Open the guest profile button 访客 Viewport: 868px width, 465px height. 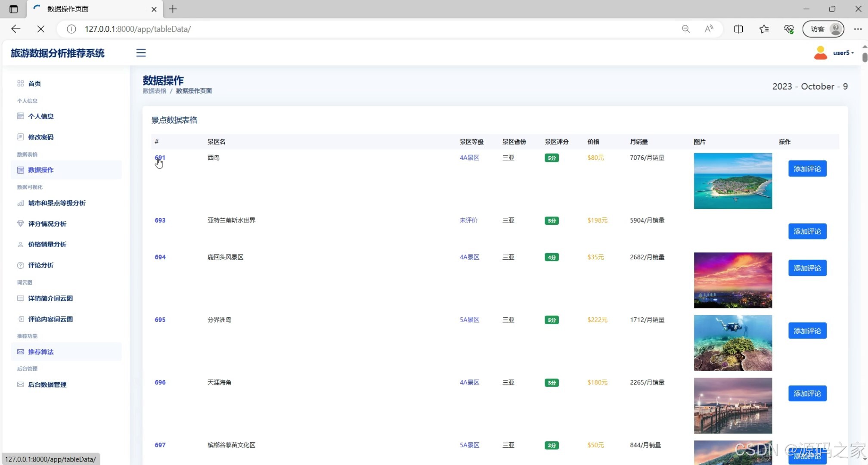coord(823,29)
